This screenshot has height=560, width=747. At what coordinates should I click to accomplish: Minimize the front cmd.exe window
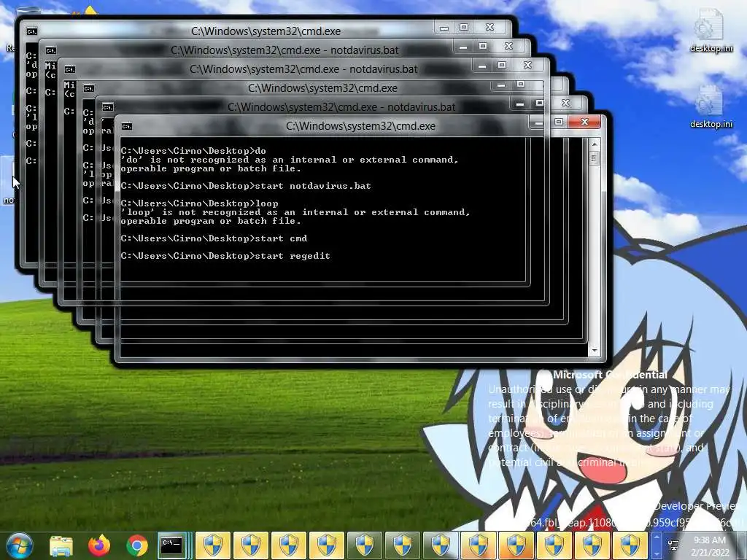538,122
